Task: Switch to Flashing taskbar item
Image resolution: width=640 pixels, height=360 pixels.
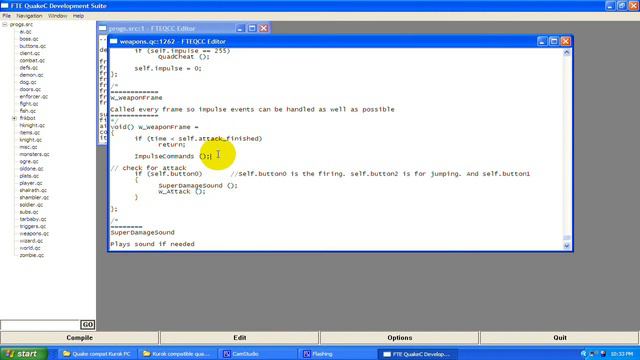Action: (x=339, y=354)
